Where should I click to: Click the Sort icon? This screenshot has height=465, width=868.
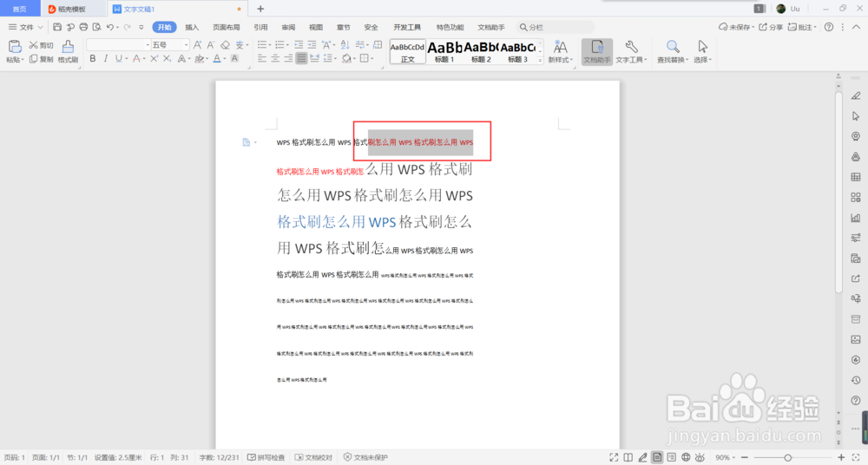[345, 45]
